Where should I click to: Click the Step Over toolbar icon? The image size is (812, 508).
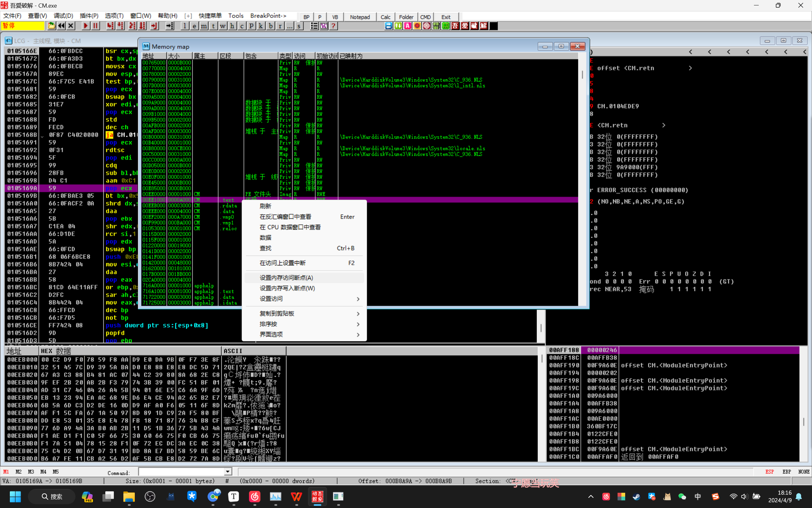pyautogui.click(x=120, y=26)
